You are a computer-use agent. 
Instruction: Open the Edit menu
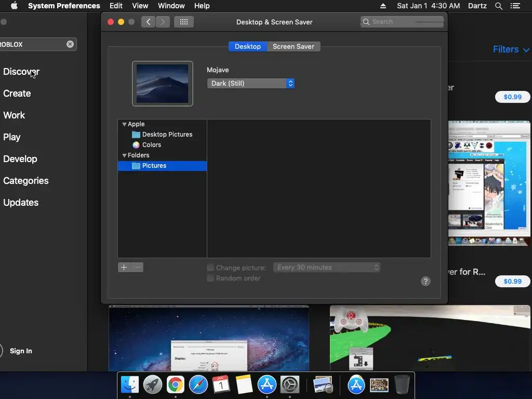pos(116,6)
